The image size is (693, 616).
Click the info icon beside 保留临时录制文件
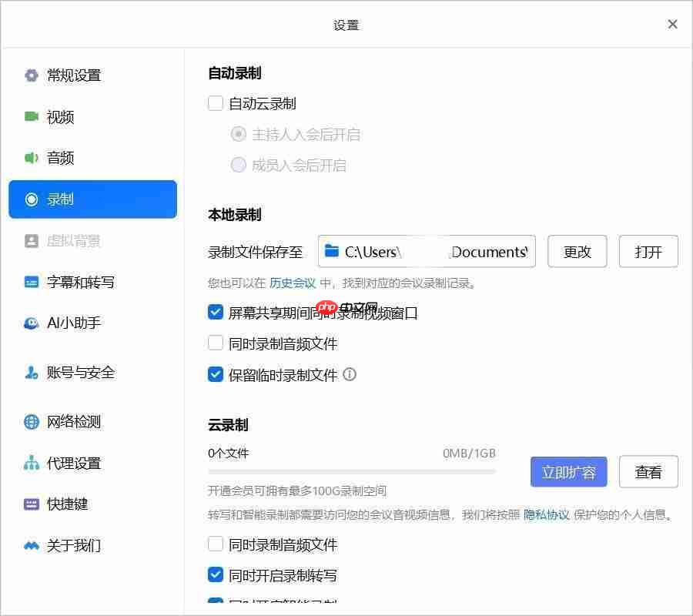click(349, 375)
